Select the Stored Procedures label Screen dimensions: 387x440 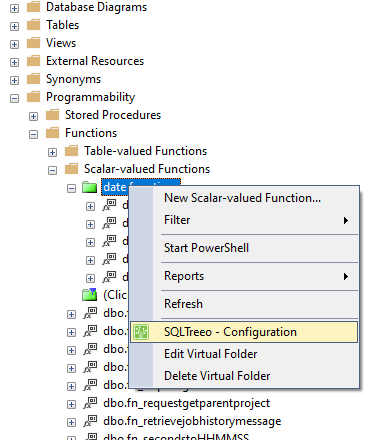[x=113, y=115]
